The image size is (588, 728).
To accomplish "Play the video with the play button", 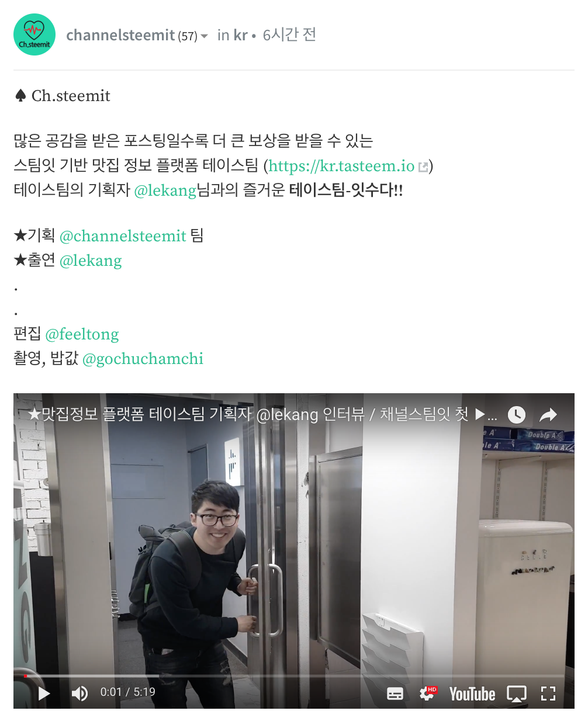I will click(44, 694).
